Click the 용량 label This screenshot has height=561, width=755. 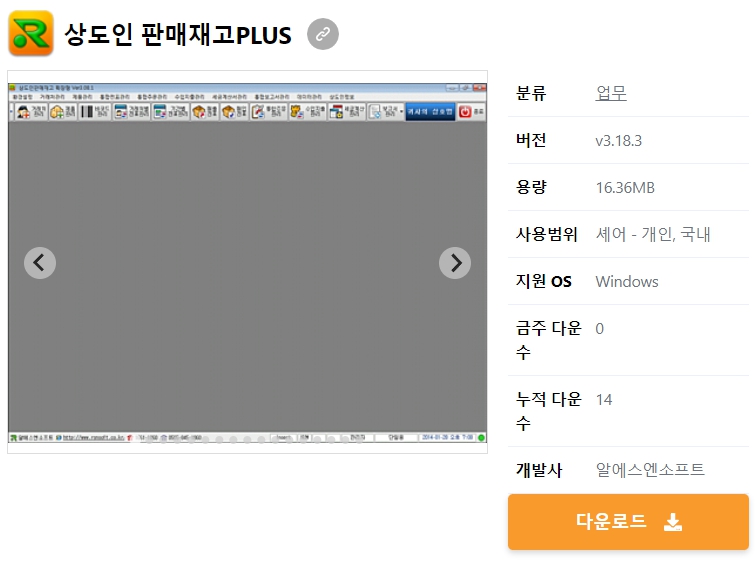click(531, 187)
